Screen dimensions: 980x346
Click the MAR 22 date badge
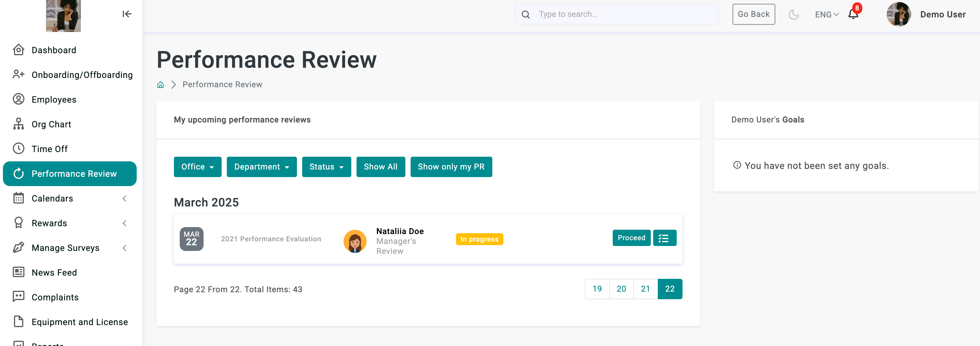(191, 239)
